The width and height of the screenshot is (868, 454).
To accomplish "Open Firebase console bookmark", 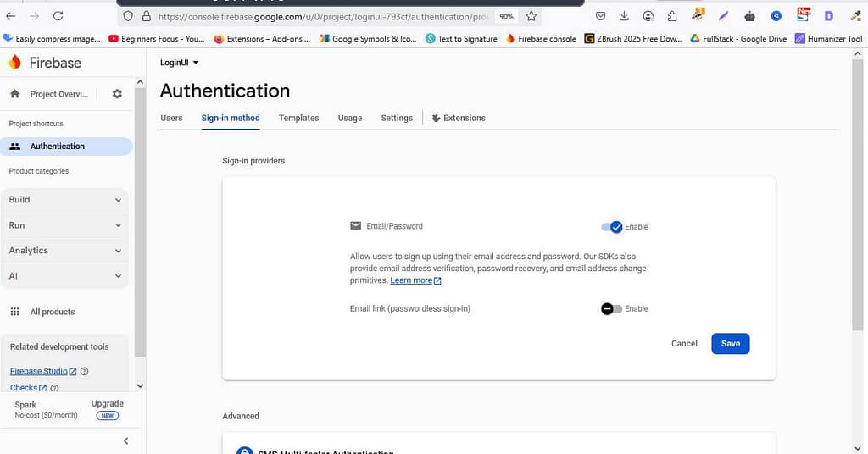I will point(542,39).
